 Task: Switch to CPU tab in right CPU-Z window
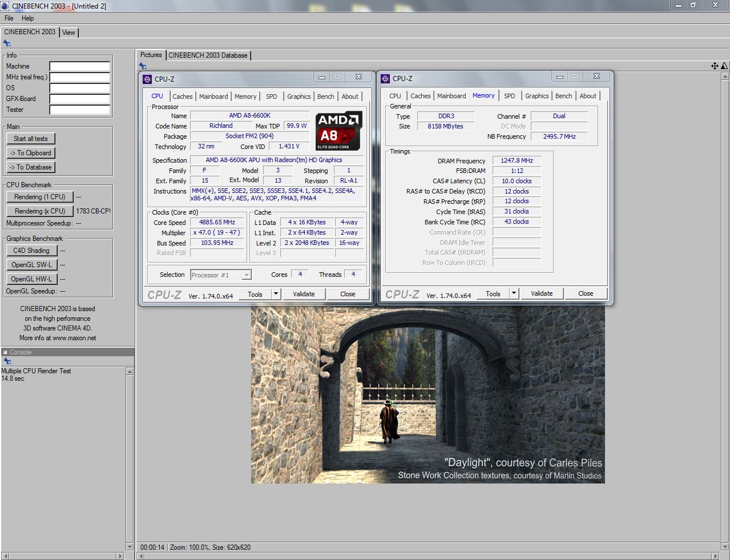tap(395, 96)
